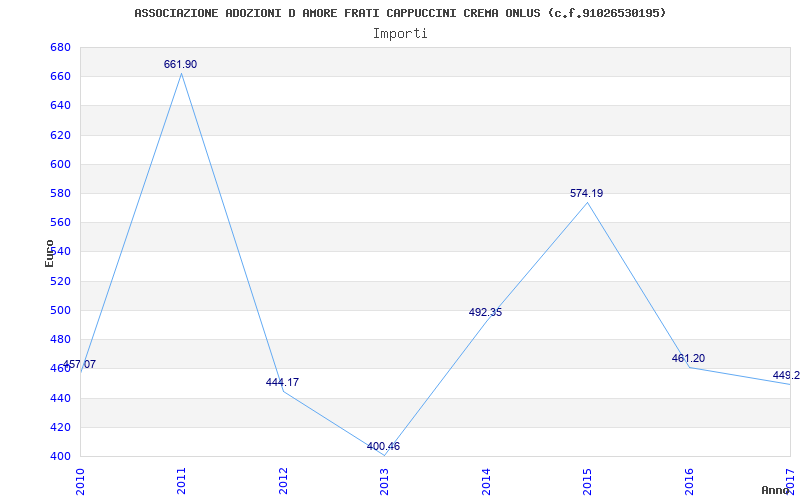The image size is (800, 500).
Task: Click the 2014 x-axis label
Action: tap(486, 481)
